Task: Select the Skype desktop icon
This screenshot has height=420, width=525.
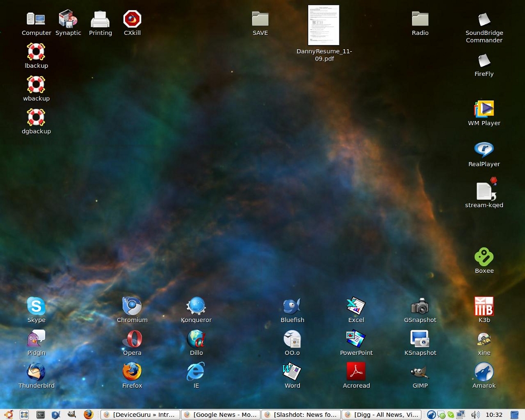Action: pyautogui.click(x=36, y=306)
